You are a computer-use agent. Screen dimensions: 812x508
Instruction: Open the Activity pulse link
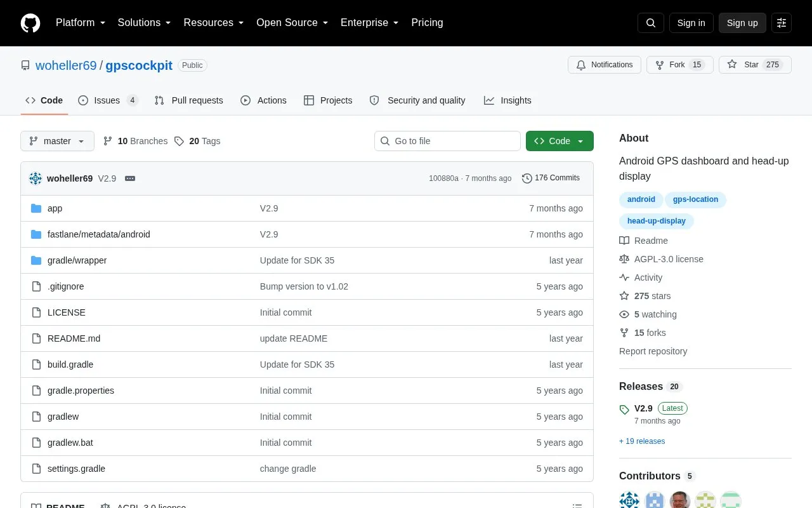pos(641,277)
